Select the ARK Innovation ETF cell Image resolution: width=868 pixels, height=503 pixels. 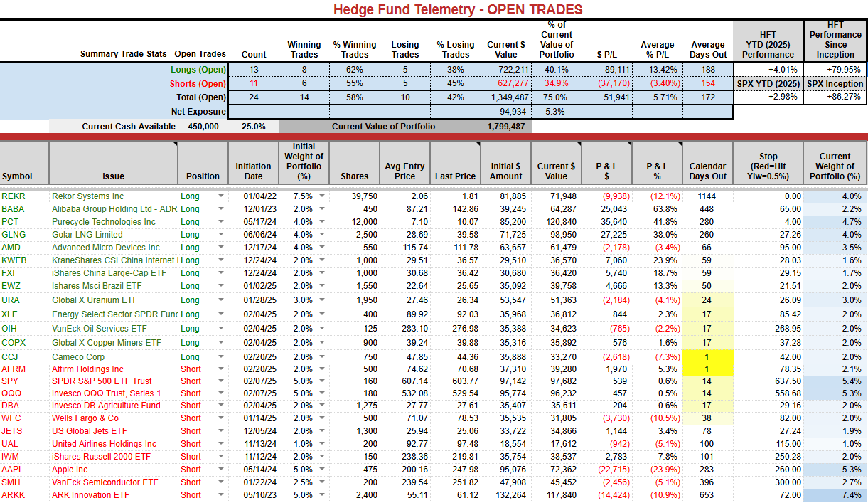click(x=113, y=496)
